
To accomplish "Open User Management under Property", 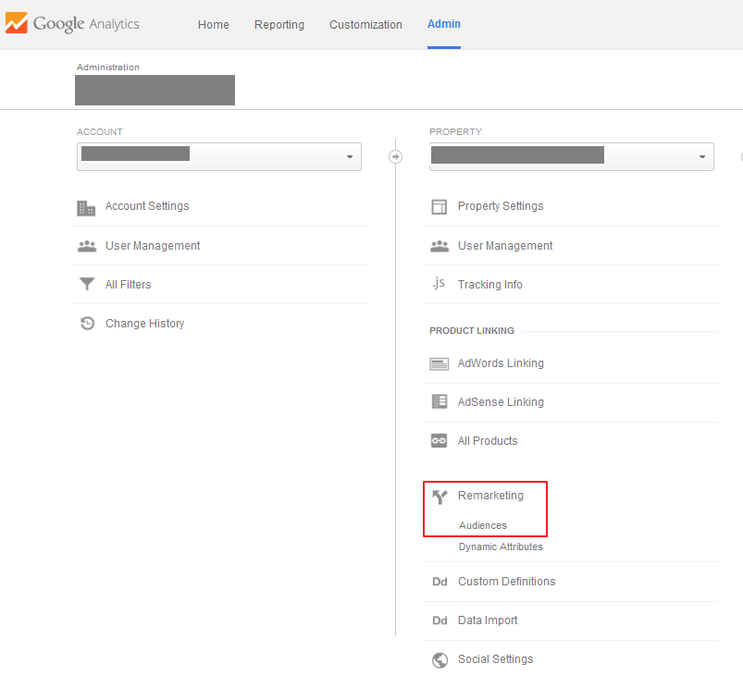I will click(505, 246).
